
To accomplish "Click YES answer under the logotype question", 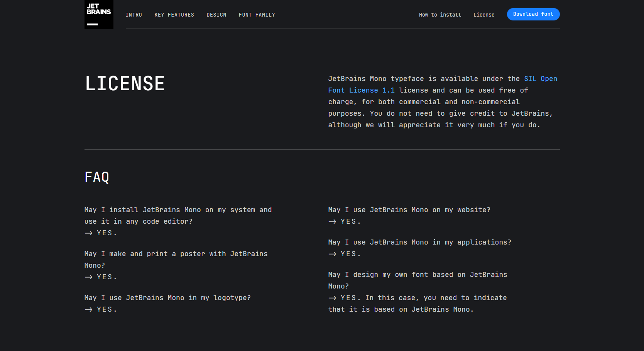I will click(101, 309).
